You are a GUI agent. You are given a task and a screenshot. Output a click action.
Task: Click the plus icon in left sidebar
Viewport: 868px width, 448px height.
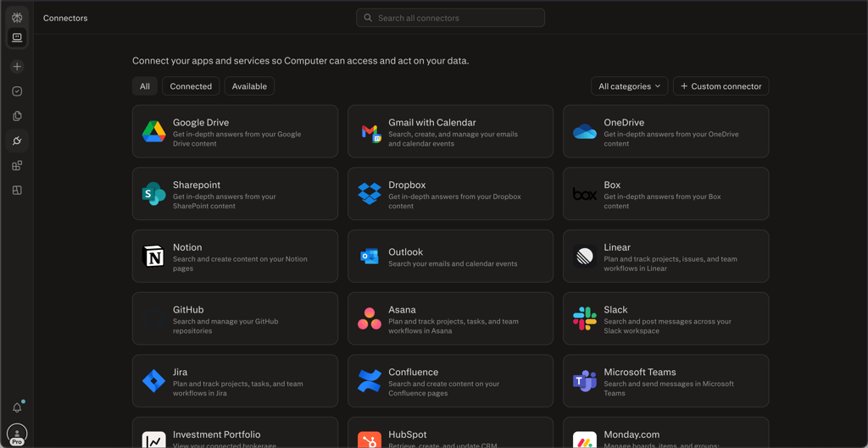click(17, 66)
